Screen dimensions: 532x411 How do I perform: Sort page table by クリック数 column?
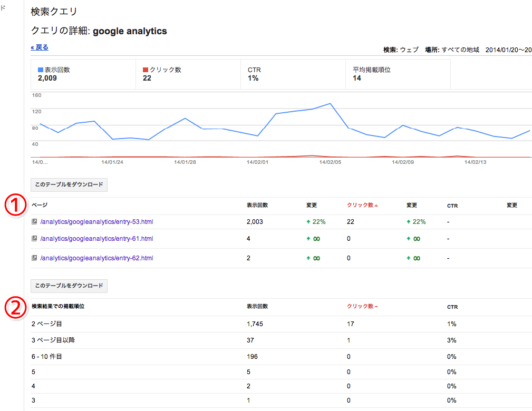(362, 205)
